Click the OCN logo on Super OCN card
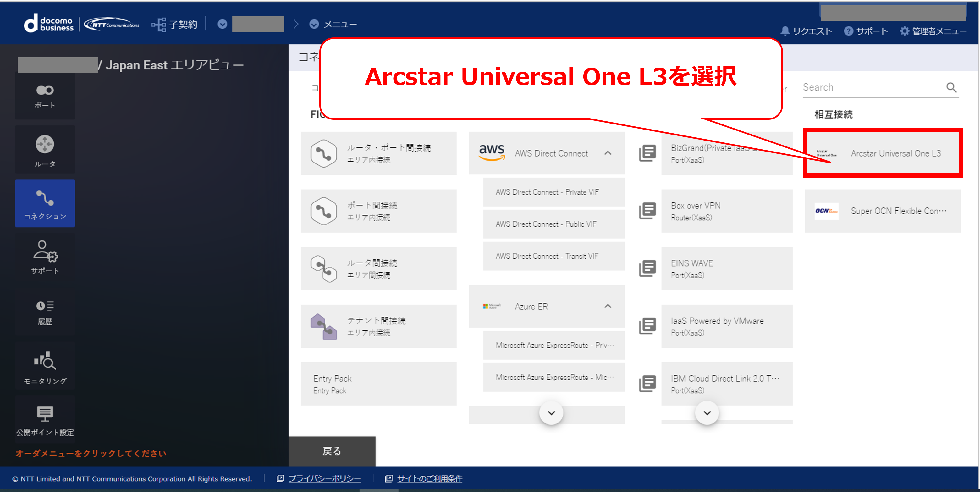980x492 pixels. click(x=826, y=211)
